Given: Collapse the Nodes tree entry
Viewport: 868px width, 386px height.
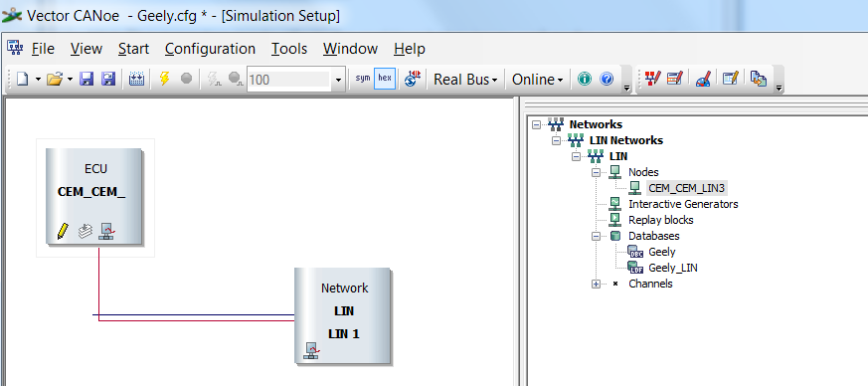Looking at the screenshot, I should tap(597, 173).
